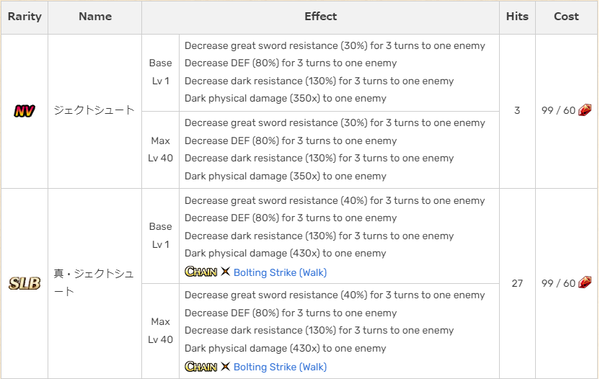This screenshot has width=600, height=379.
Task: Click the SLB row Base Lv 1 cell
Action: click(x=160, y=235)
